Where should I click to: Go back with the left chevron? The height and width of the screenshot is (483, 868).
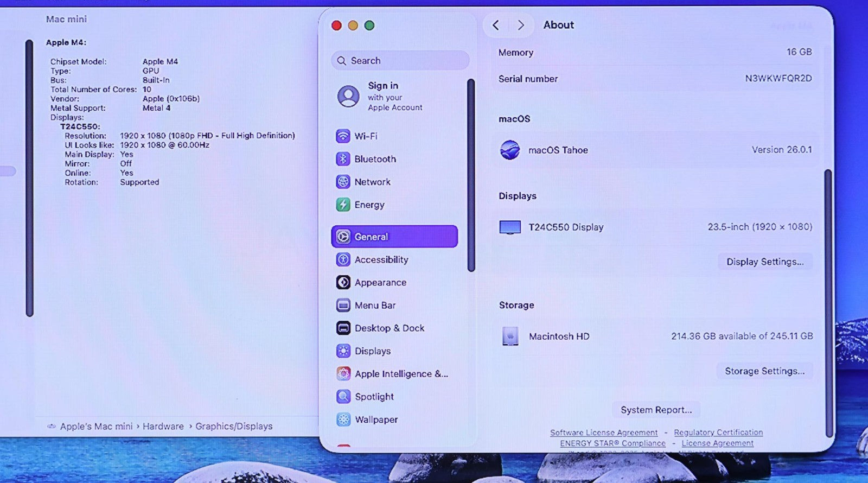[495, 25]
